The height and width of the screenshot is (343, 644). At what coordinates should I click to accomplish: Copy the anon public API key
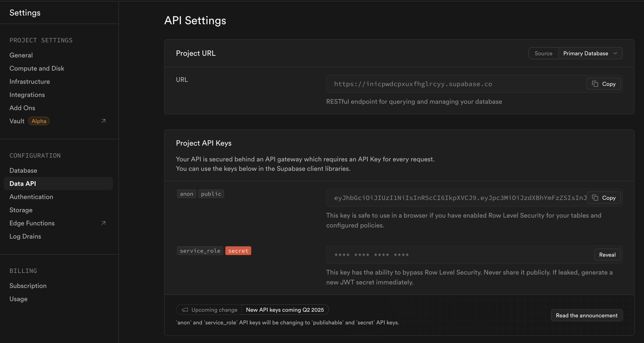click(604, 198)
